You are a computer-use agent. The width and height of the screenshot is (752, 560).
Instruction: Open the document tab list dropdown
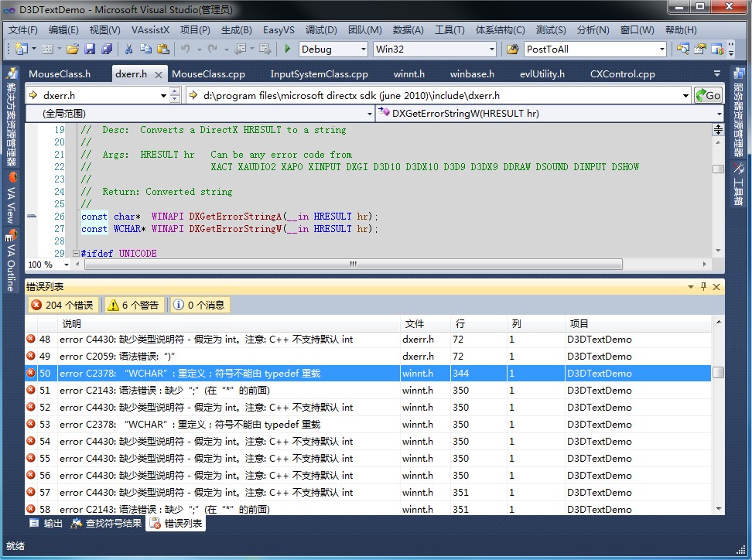(717, 73)
